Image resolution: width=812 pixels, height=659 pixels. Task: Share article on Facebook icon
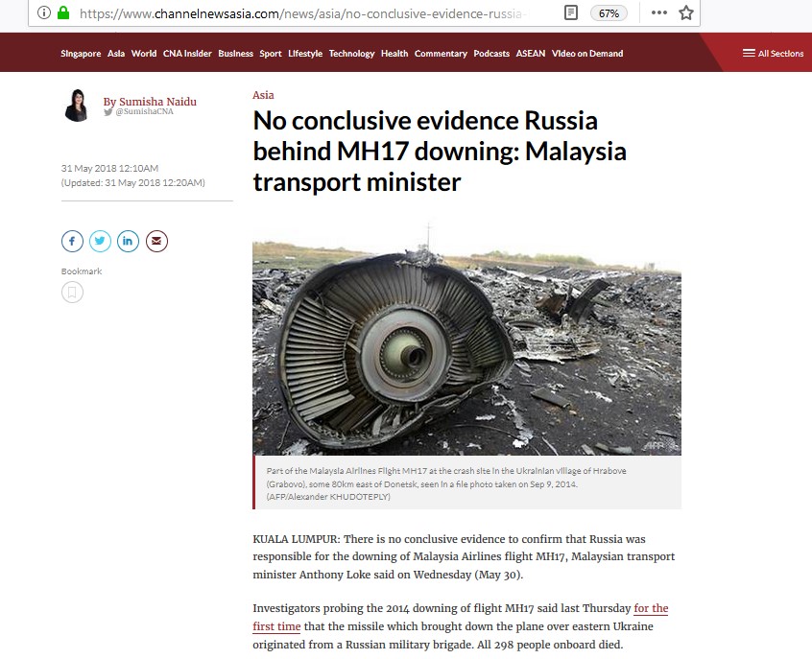[x=72, y=241]
